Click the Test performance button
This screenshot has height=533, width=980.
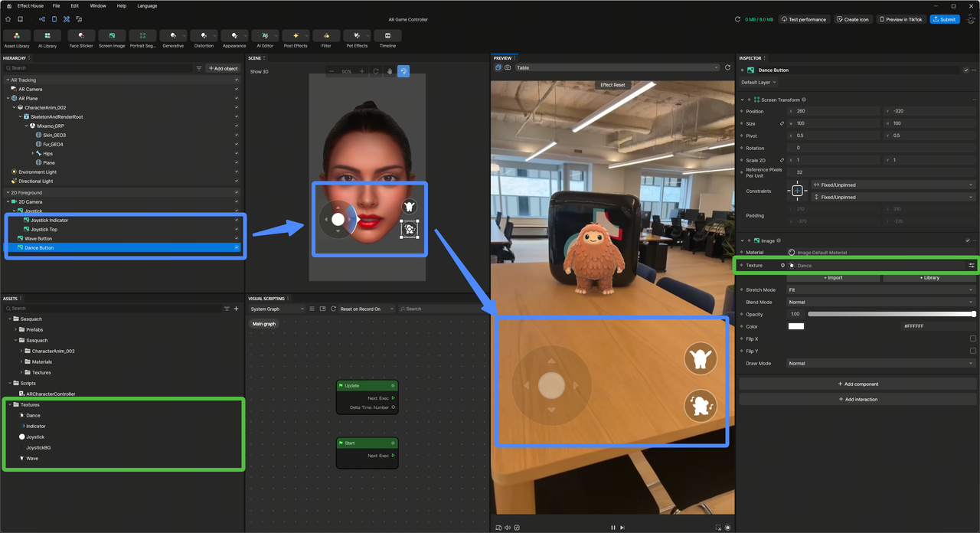[x=804, y=19]
